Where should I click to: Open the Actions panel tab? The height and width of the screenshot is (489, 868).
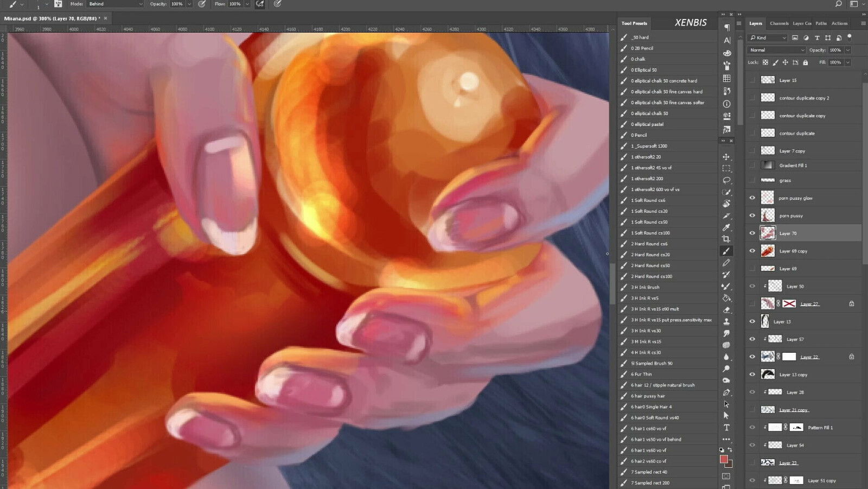(839, 23)
